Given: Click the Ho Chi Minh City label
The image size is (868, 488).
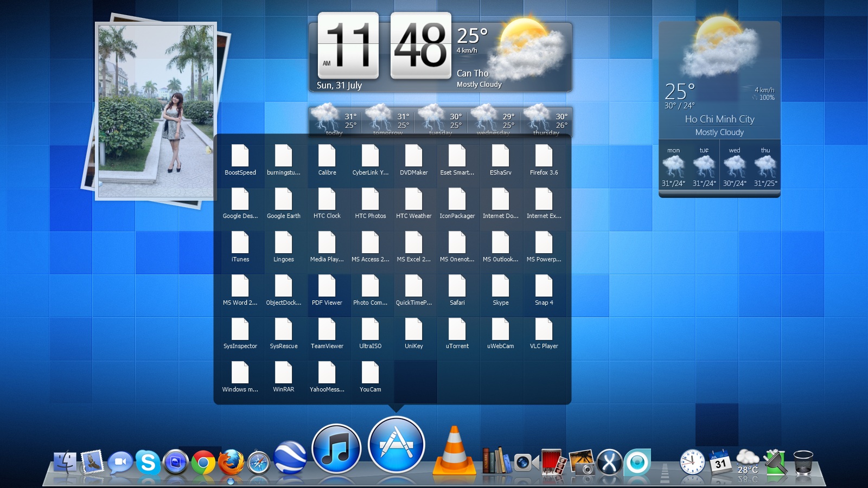Looking at the screenshot, I should pos(719,119).
